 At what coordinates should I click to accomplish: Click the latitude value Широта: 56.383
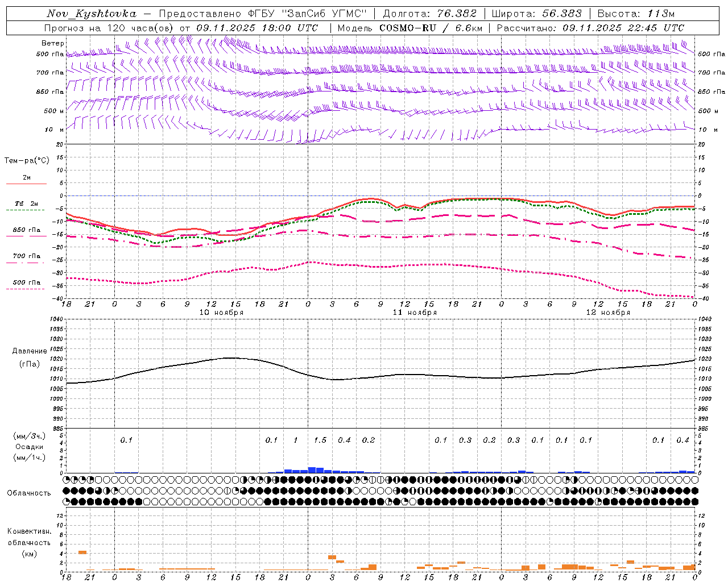coord(536,14)
